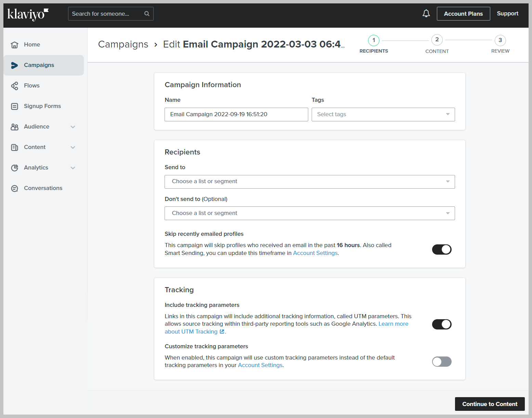
Task: Expand the Content sidebar section
Action: [73, 147]
